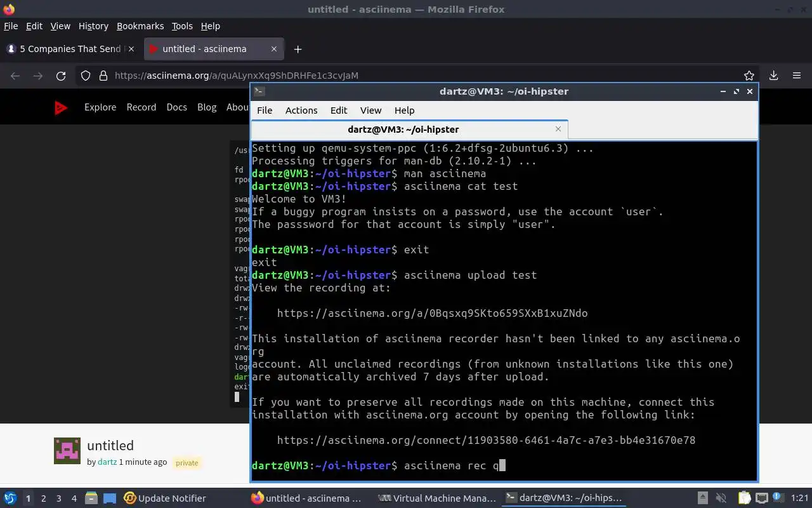Screen dimensions: 812x508
Task: Open the terminal Actions menu
Action: point(301,110)
